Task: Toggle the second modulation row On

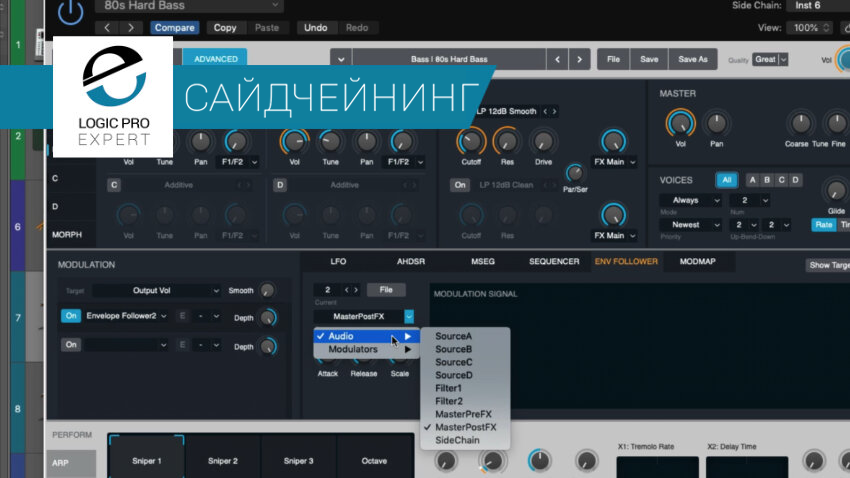Action: click(71, 345)
